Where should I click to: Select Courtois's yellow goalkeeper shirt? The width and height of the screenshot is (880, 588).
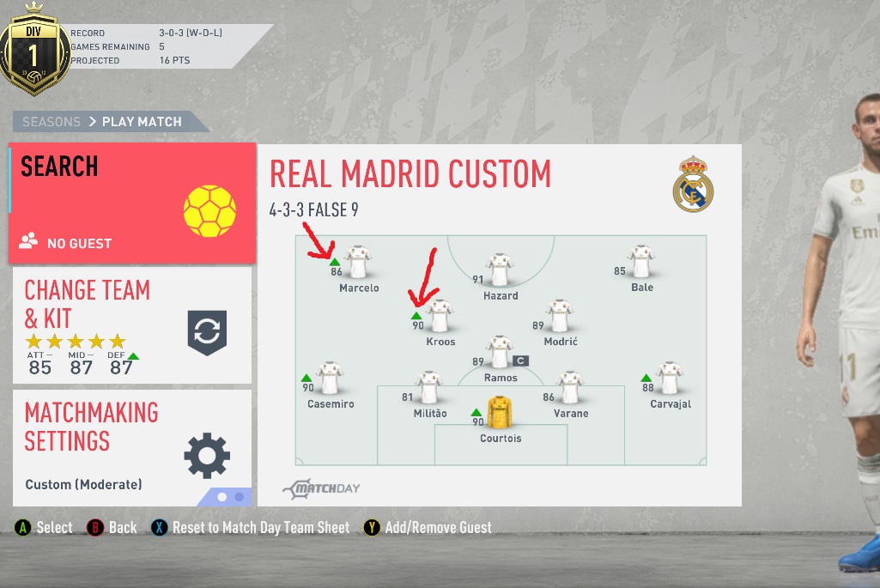[500, 412]
